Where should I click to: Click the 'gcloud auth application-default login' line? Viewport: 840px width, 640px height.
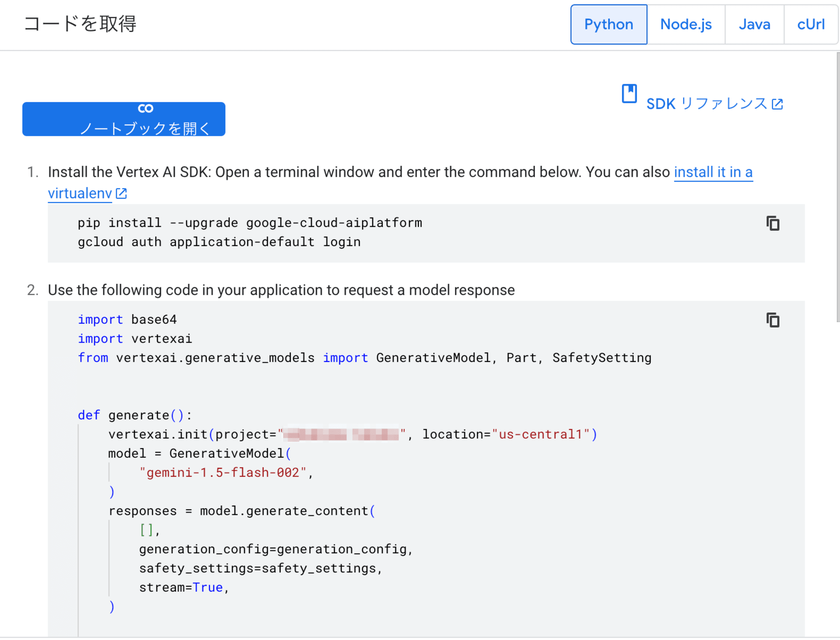(219, 242)
